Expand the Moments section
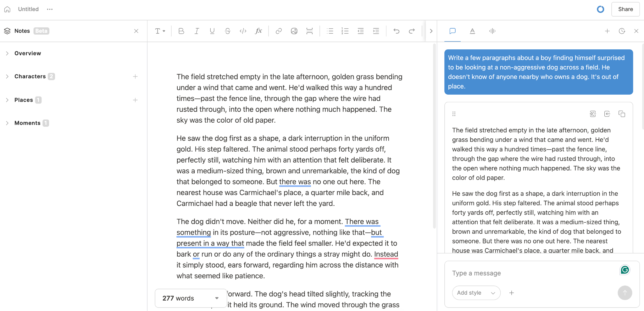The image size is (644, 311). pos(7,123)
